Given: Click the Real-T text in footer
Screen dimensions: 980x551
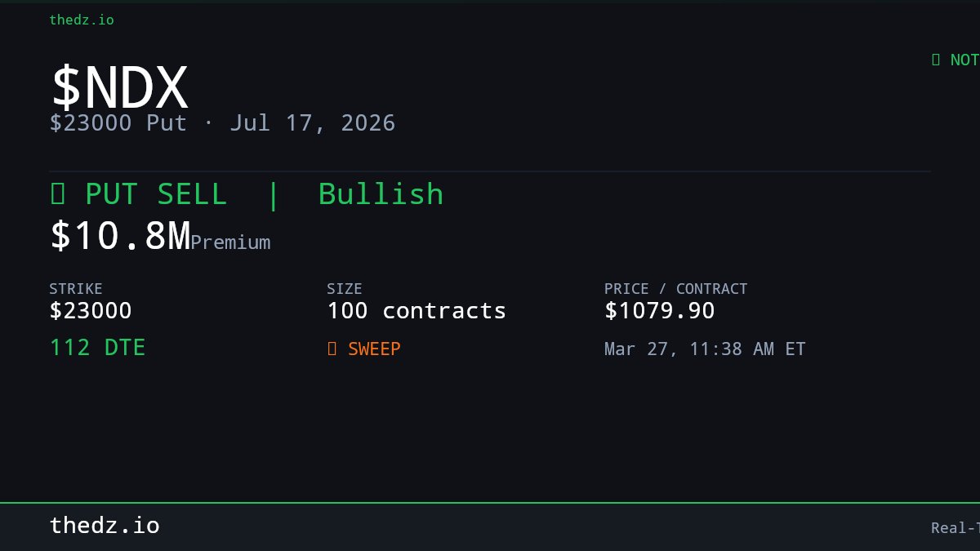Looking at the screenshot, I should (x=955, y=528).
